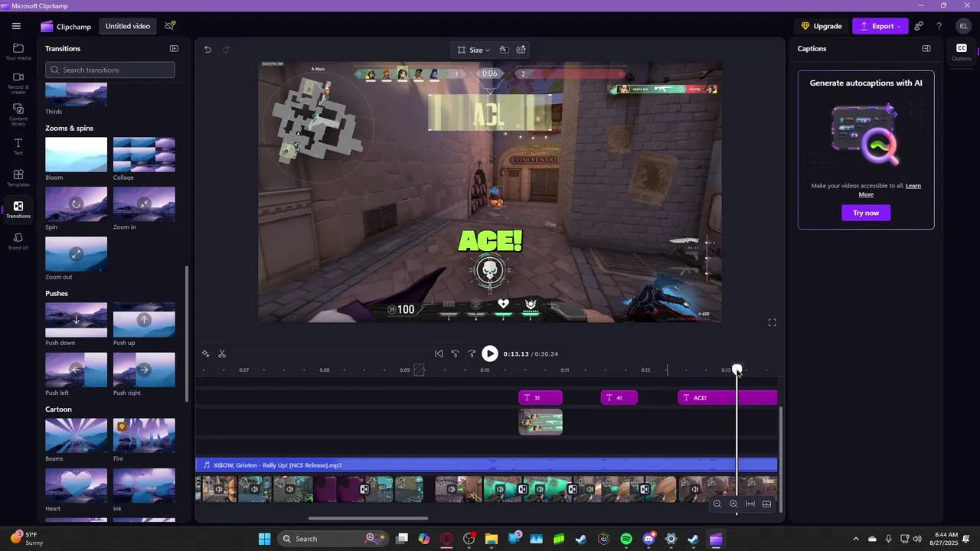Click the rightmost icon in the Size toolbar

tap(521, 50)
